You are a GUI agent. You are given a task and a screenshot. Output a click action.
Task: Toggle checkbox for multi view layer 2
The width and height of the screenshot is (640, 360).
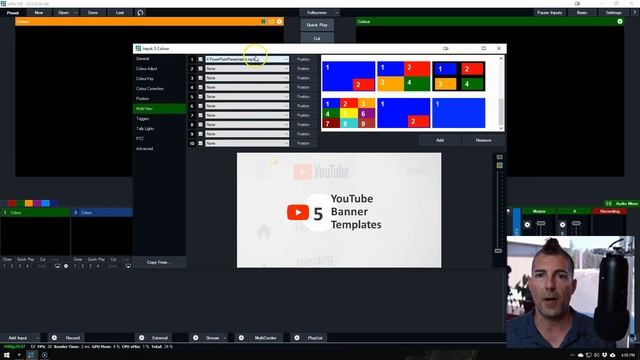200,69
